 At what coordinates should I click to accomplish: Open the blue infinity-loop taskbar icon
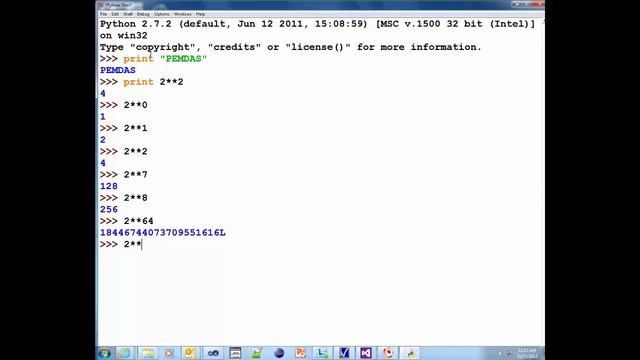pyautogui.click(x=213, y=353)
